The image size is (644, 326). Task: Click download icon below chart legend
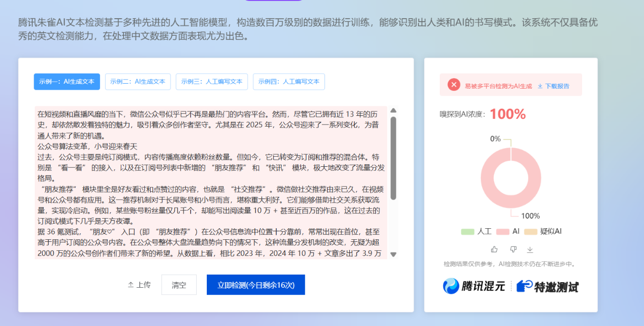[530, 249]
